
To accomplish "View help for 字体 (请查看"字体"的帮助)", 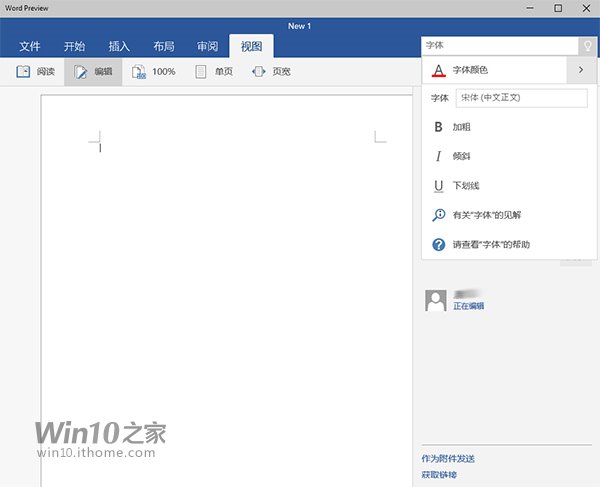I will tap(509, 244).
